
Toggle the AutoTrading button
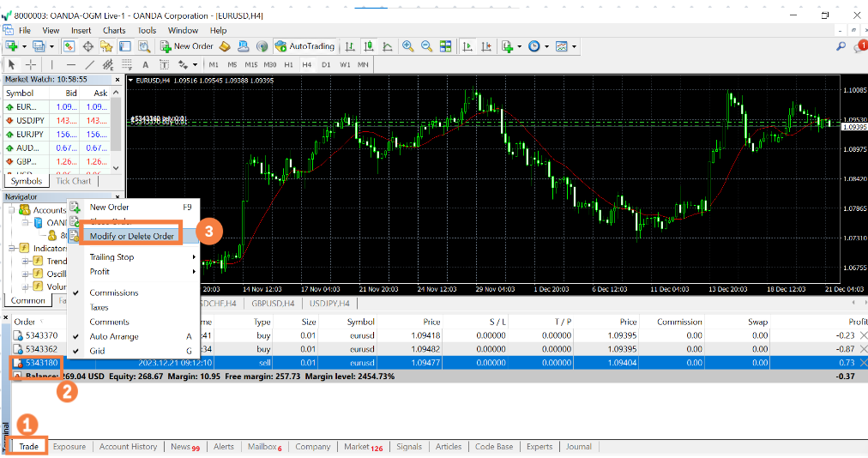(306, 46)
